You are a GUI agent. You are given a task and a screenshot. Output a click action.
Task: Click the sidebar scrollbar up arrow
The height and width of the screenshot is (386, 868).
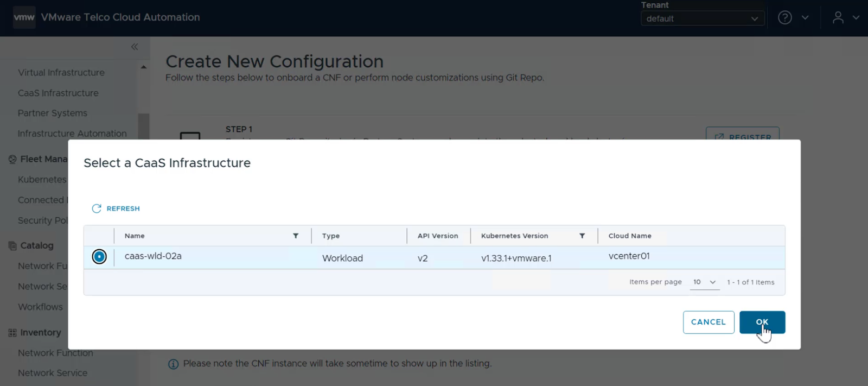coord(143,67)
